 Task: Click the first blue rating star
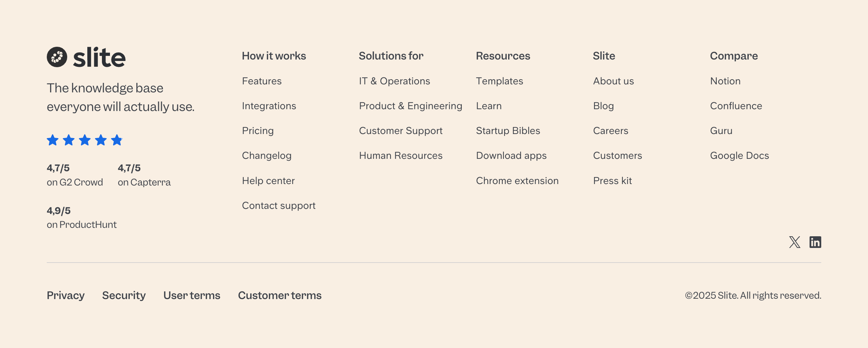coord(52,140)
